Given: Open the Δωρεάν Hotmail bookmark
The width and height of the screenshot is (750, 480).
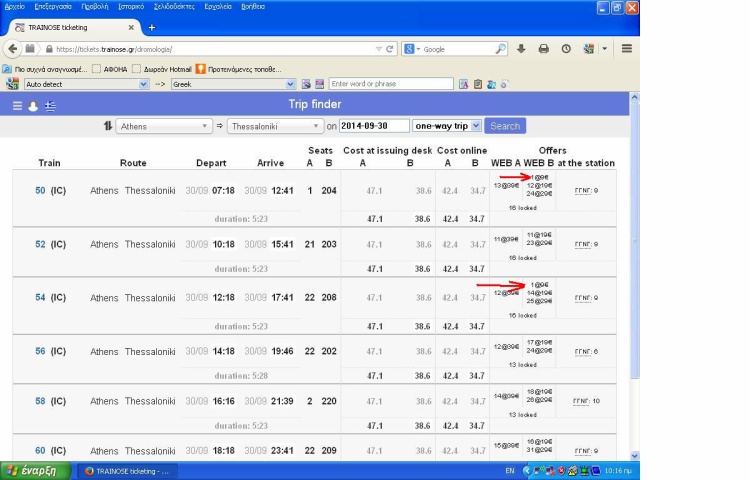Looking at the screenshot, I should tap(162, 69).
